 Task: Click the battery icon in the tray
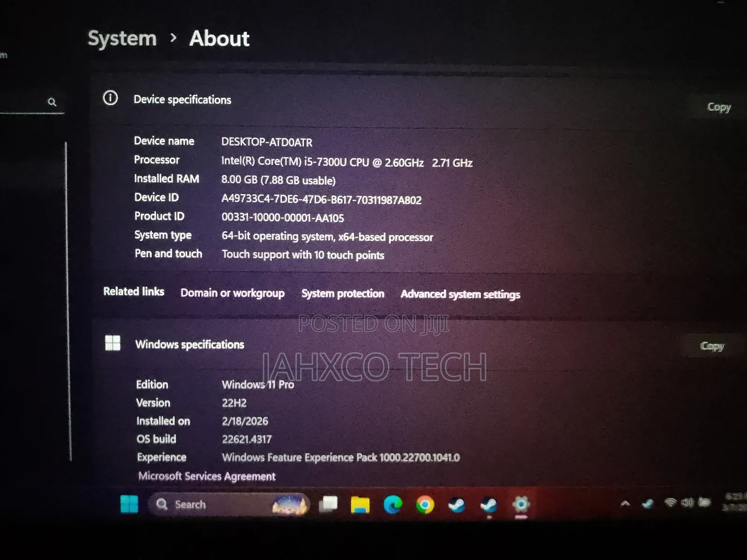point(704,502)
